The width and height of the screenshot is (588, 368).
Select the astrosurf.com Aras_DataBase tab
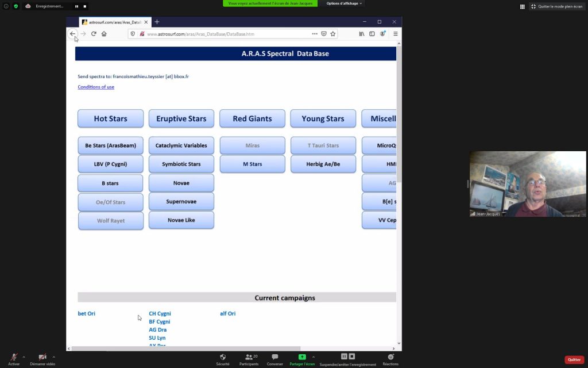[114, 22]
